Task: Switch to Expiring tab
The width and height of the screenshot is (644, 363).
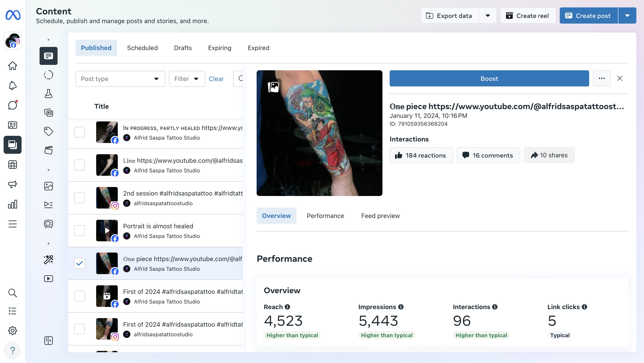Action: pos(220,48)
